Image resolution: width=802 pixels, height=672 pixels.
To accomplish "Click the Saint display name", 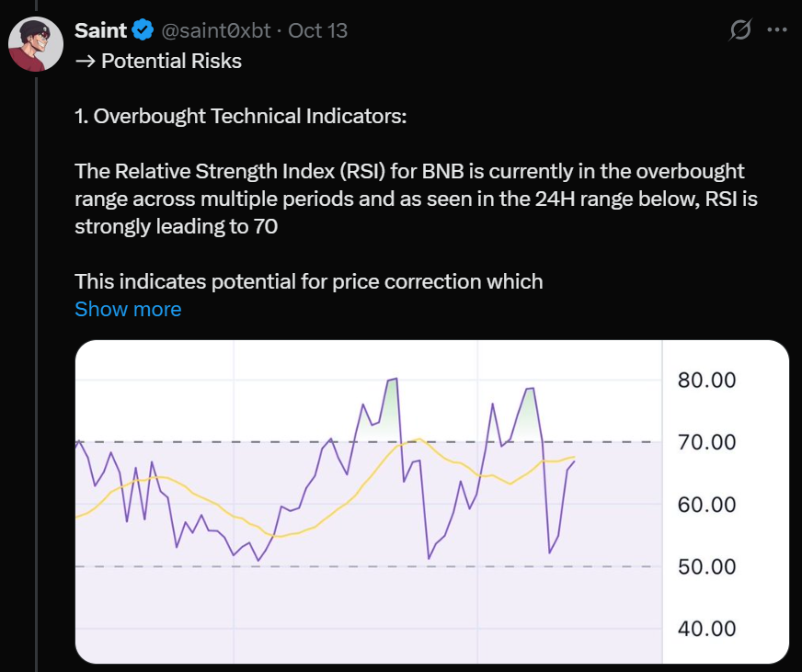I will point(100,30).
